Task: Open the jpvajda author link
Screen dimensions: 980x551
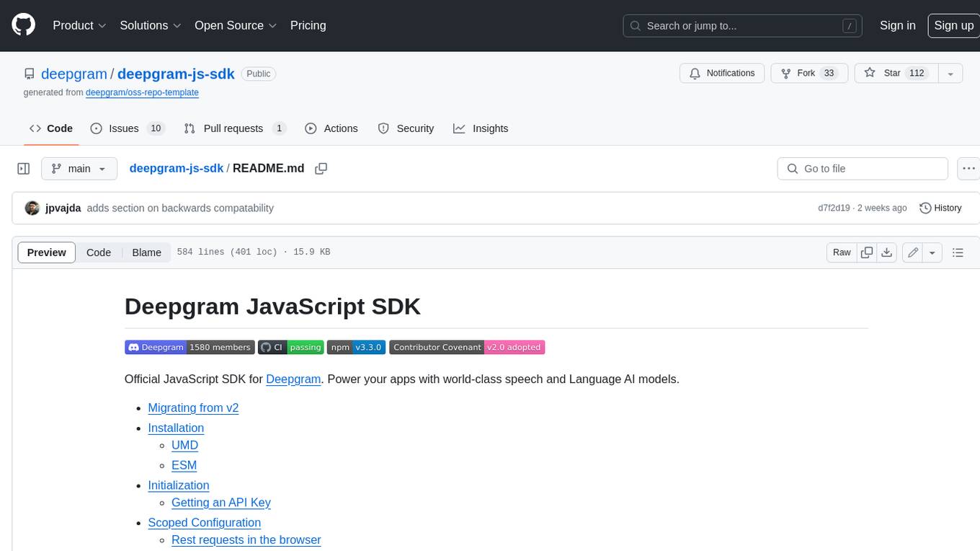Action: (x=63, y=208)
